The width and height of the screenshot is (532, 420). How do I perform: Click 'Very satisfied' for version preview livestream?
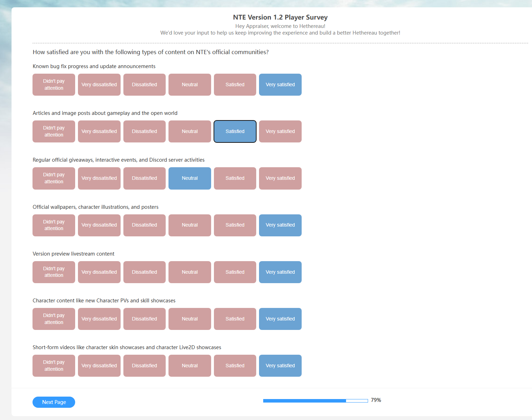click(x=280, y=272)
